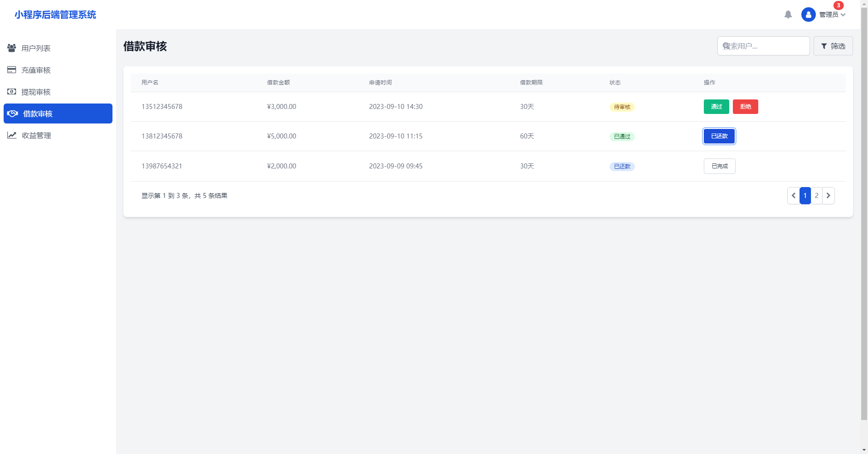Viewport: 868px width, 454px height.
Task: Click the 搜索用户 search input field
Action: [x=766, y=46]
